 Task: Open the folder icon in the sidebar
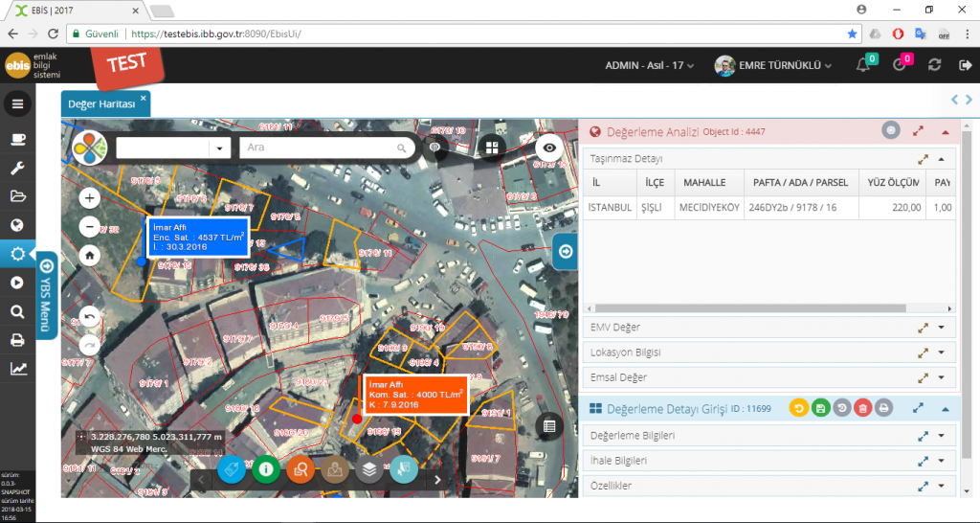[17, 196]
